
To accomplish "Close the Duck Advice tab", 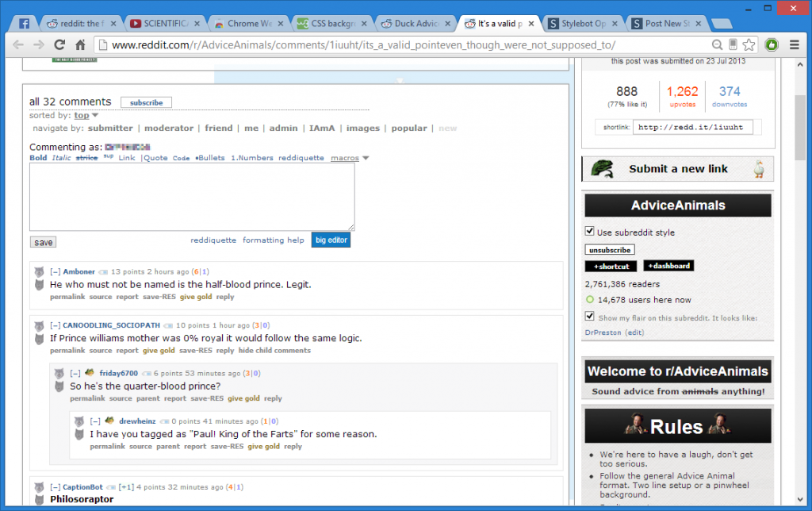I will pyautogui.click(x=447, y=24).
